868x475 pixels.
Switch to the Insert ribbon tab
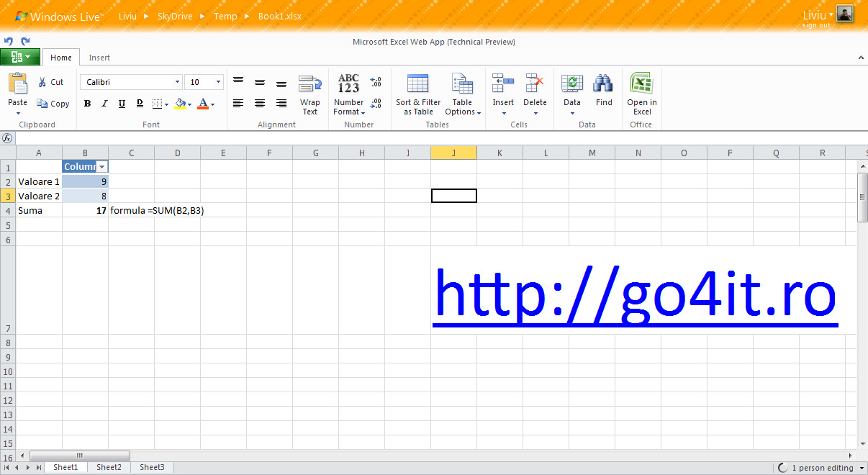point(99,58)
